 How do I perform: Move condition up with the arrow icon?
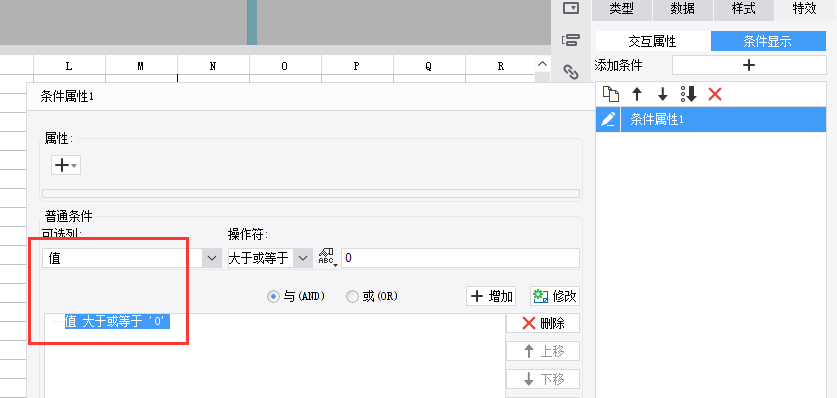coord(637,94)
